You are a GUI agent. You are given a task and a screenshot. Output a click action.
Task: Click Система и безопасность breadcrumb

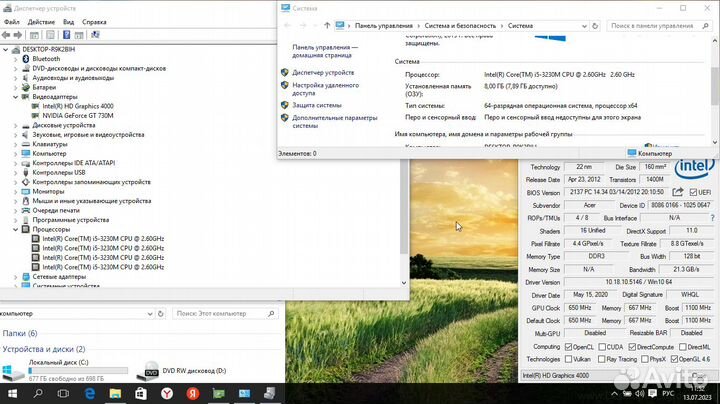pyautogui.click(x=460, y=26)
